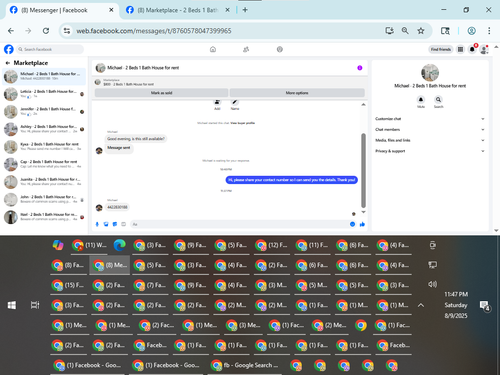Click the purple conversation information icon
500x375 pixels.
(360, 68)
